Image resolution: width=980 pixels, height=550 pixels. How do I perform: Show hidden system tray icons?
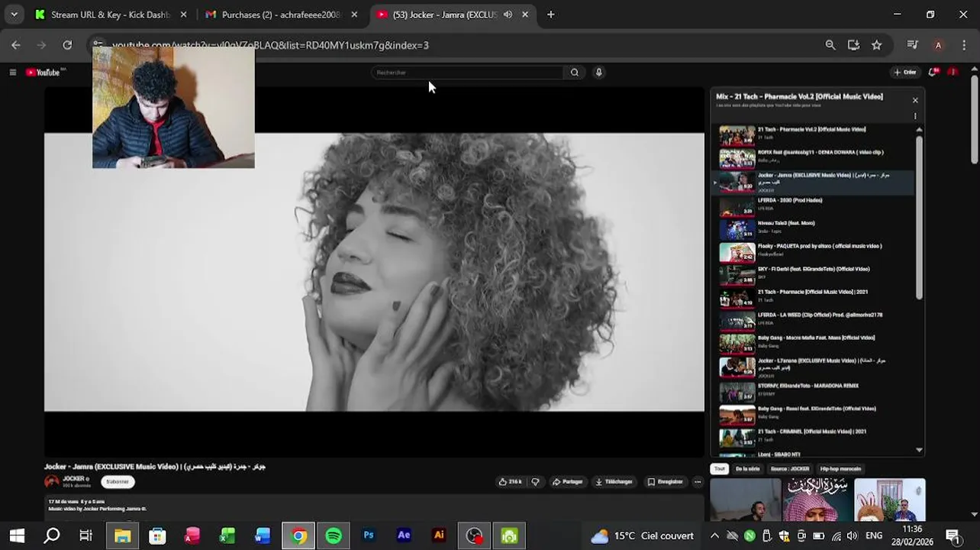(714, 535)
